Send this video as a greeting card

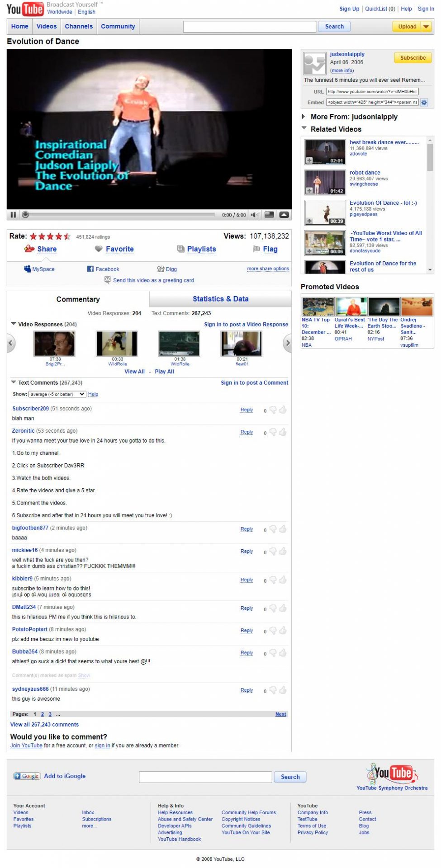click(x=149, y=280)
